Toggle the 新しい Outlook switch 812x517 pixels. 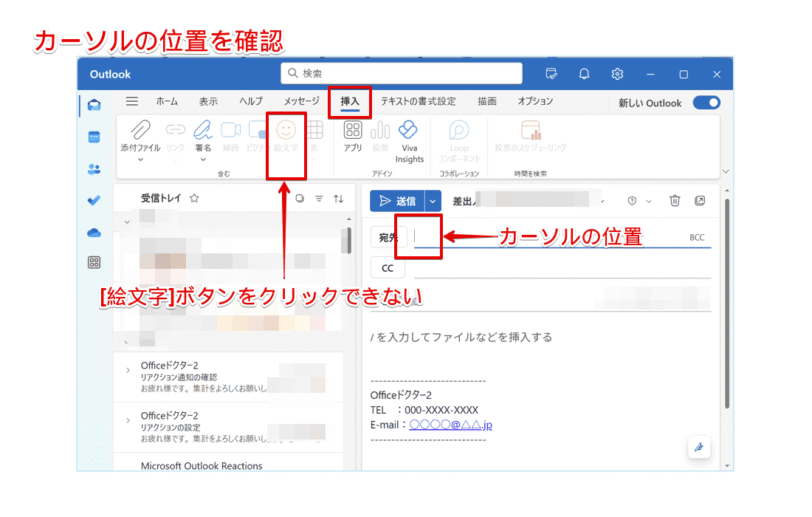706,103
